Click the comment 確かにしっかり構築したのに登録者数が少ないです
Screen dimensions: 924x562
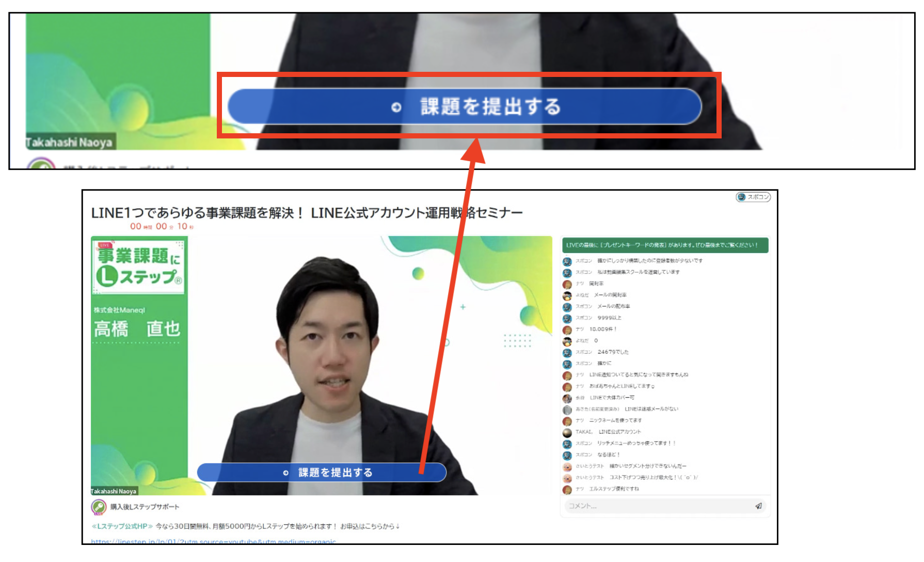pos(649,261)
